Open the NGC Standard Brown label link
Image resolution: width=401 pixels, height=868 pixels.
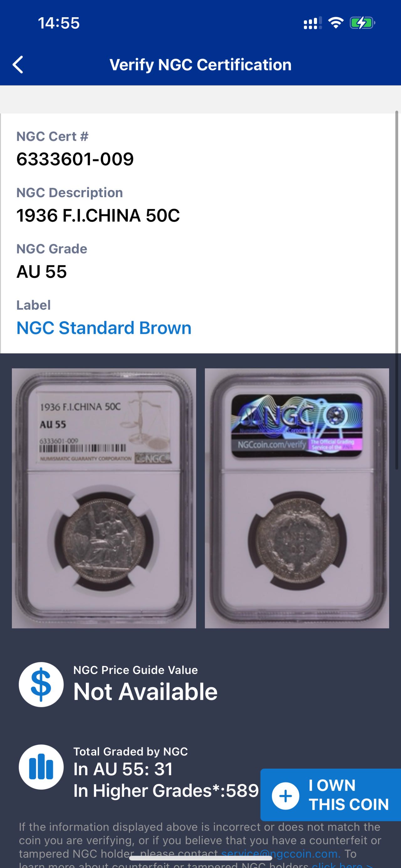pyautogui.click(x=104, y=328)
